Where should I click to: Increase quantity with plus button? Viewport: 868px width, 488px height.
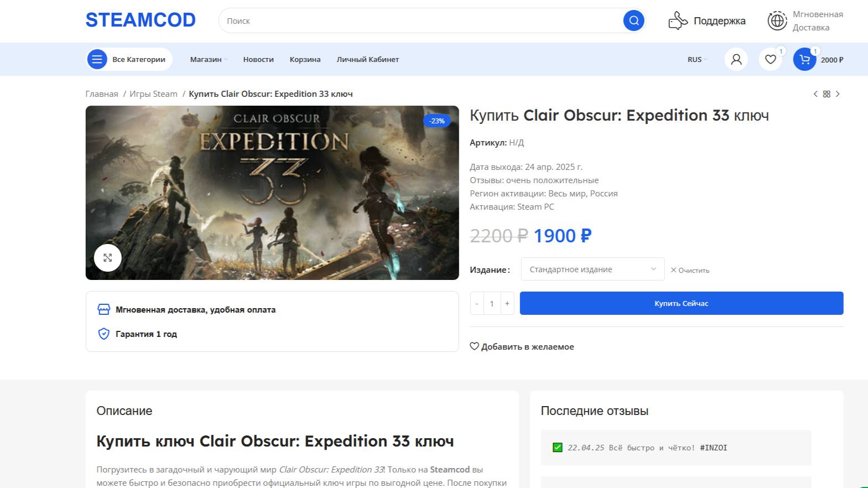coord(507,303)
